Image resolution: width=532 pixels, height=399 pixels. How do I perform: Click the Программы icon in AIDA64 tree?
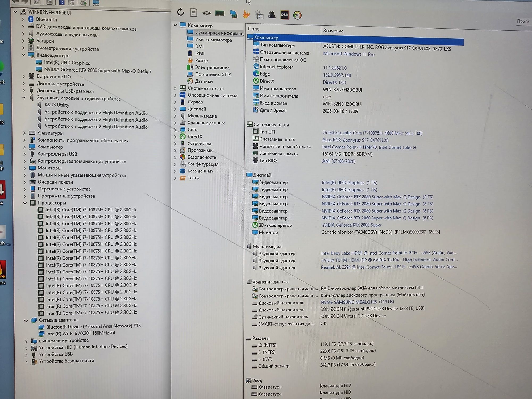tap(182, 150)
